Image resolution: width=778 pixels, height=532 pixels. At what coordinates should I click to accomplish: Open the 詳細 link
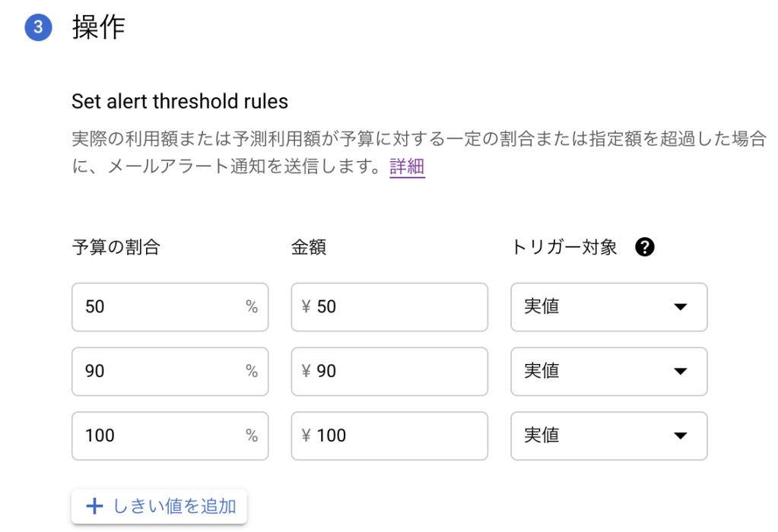click(407, 167)
